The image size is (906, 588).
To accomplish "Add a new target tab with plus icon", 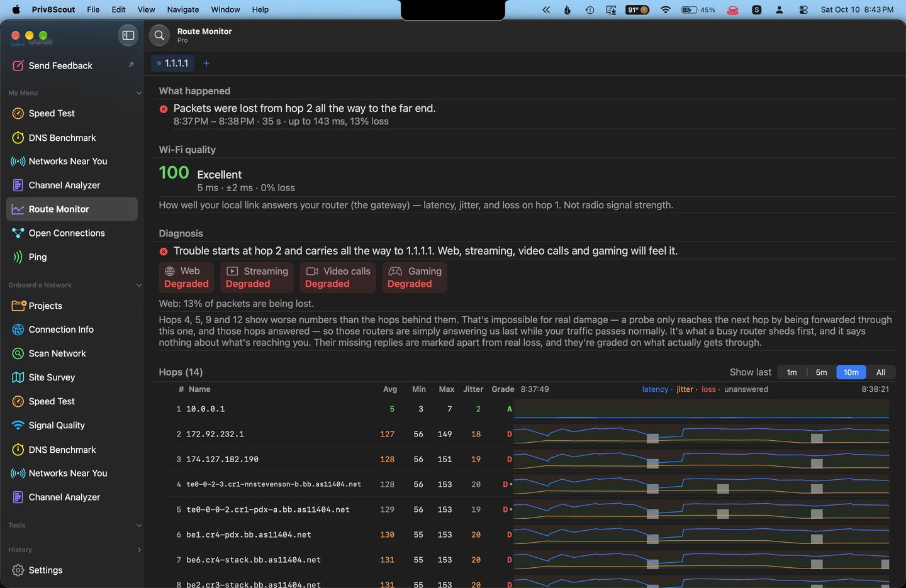I will 206,64.
